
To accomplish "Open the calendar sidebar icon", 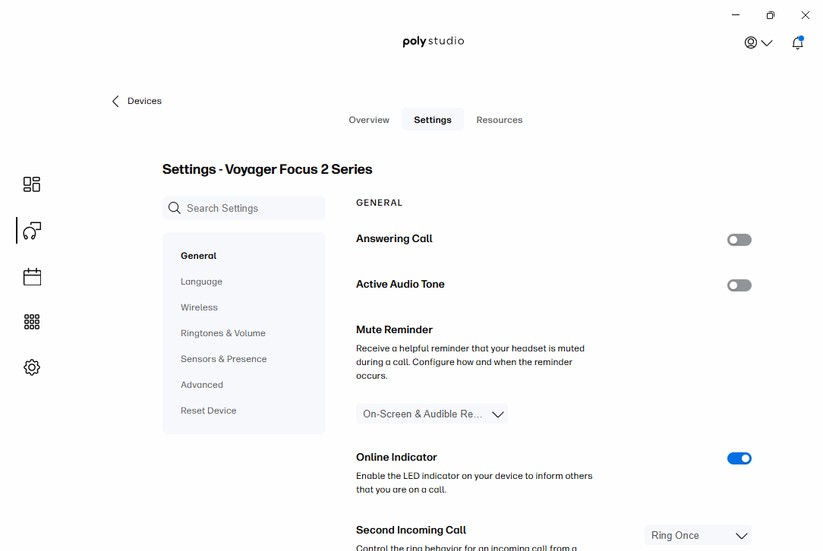I will click(x=32, y=277).
